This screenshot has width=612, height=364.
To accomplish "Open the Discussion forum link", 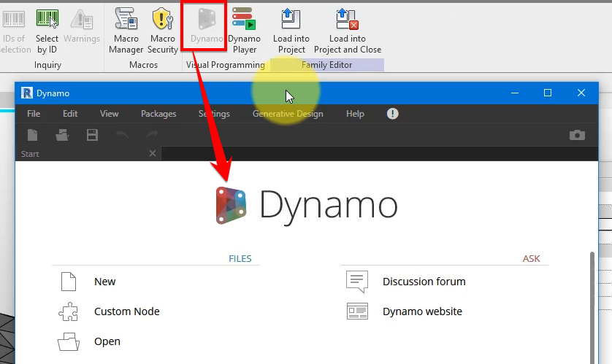I will click(x=424, y=282).
